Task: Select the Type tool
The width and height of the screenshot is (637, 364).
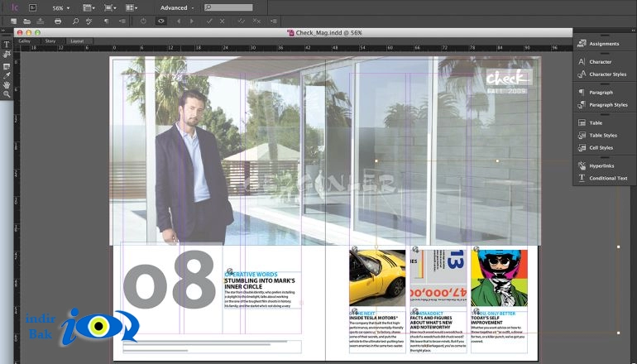Action: click(x=7, y=45)
